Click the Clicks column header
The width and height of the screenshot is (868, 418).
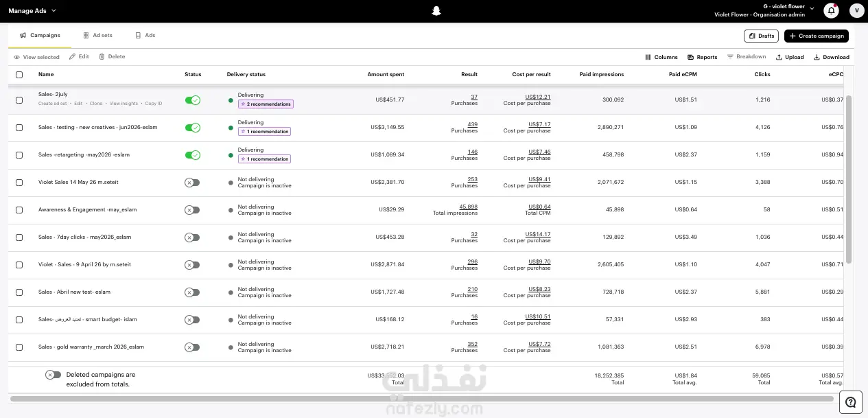(762, 74)
